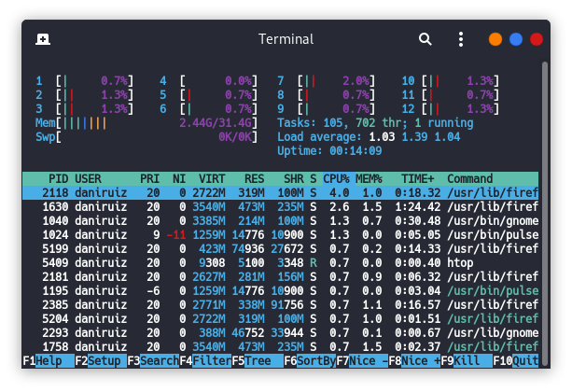Image resolution: width=572 pixels, height=392 pixels.
Task: Select process row with PID 1630
Action: pyautogui.click(x=280, y=207)
